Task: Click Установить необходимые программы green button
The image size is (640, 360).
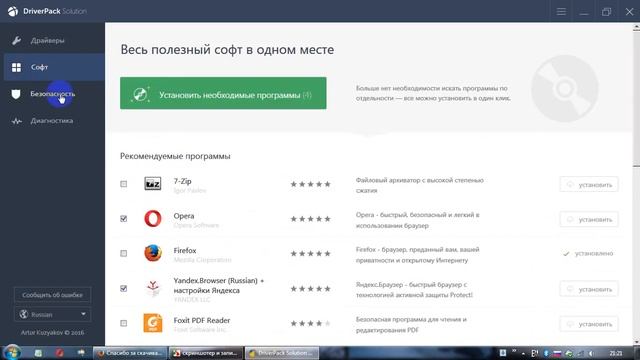Action: (x=223, y=93)
